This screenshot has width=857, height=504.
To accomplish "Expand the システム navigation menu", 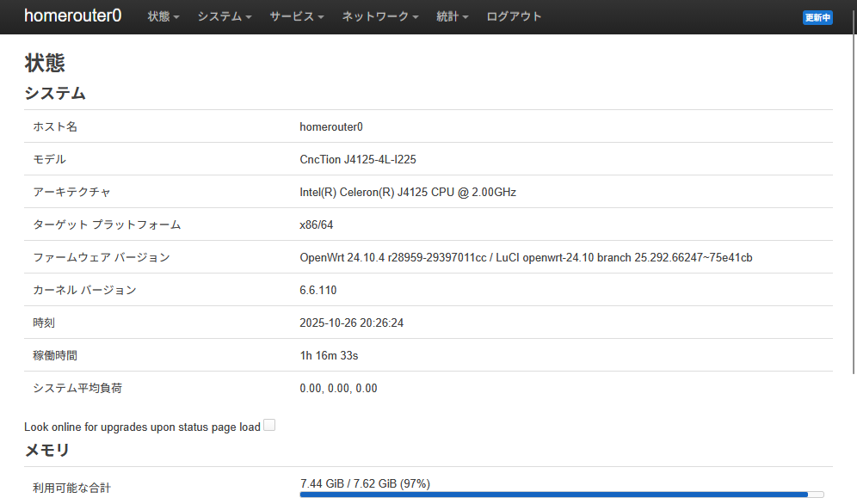I will [x=224, y=16].
